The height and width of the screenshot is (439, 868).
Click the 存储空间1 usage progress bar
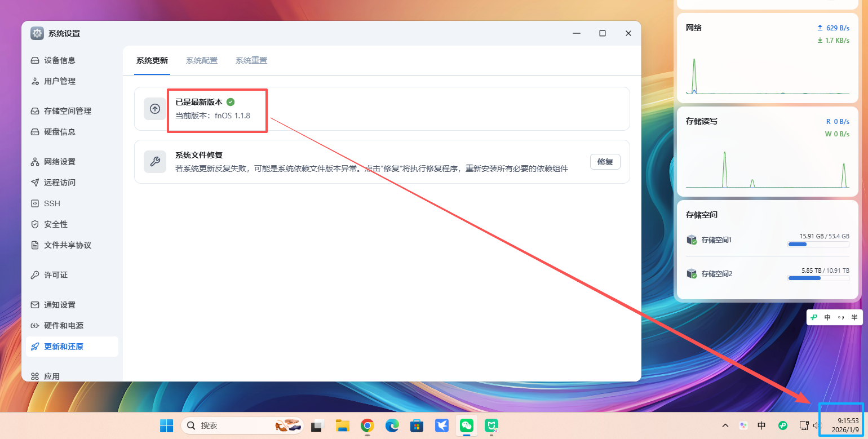[818, 244]
